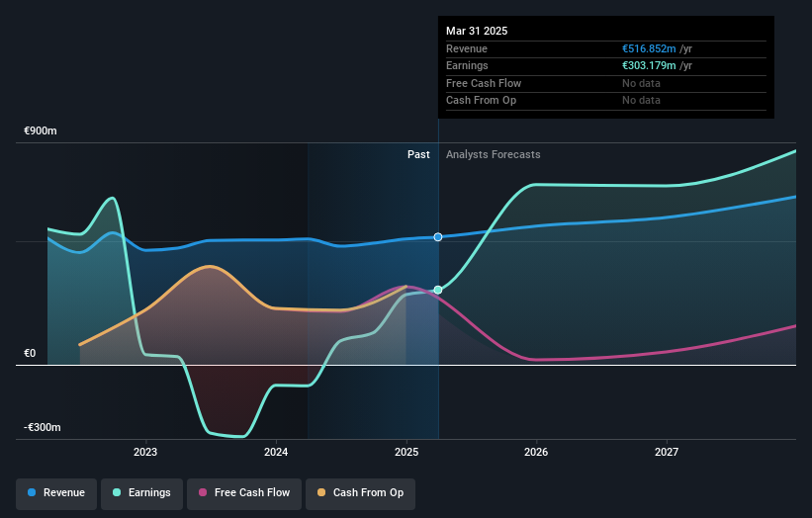This screenshot has height=518, width=812.
Task: Toggle the Earnings series legend button
Action: tap(141, 493)
